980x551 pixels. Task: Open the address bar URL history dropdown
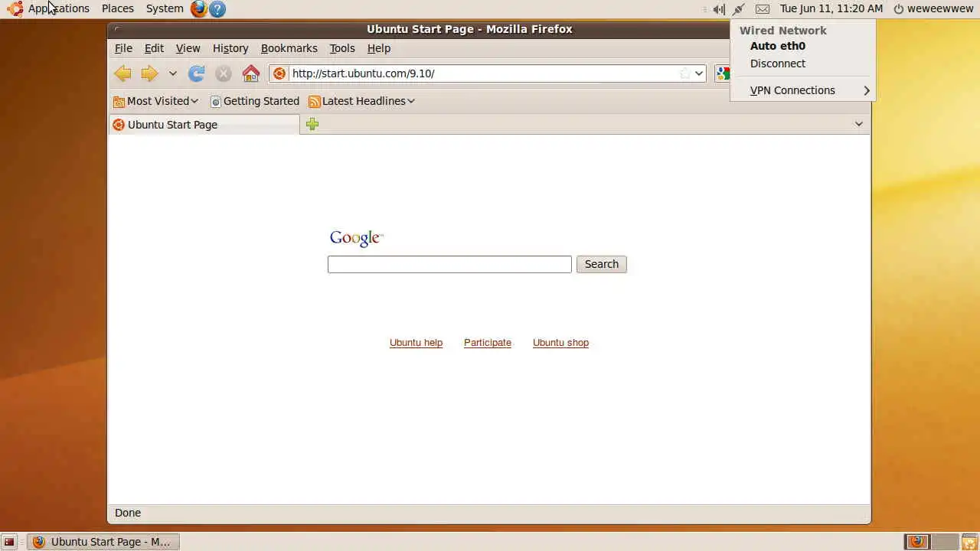pos(699,73)
